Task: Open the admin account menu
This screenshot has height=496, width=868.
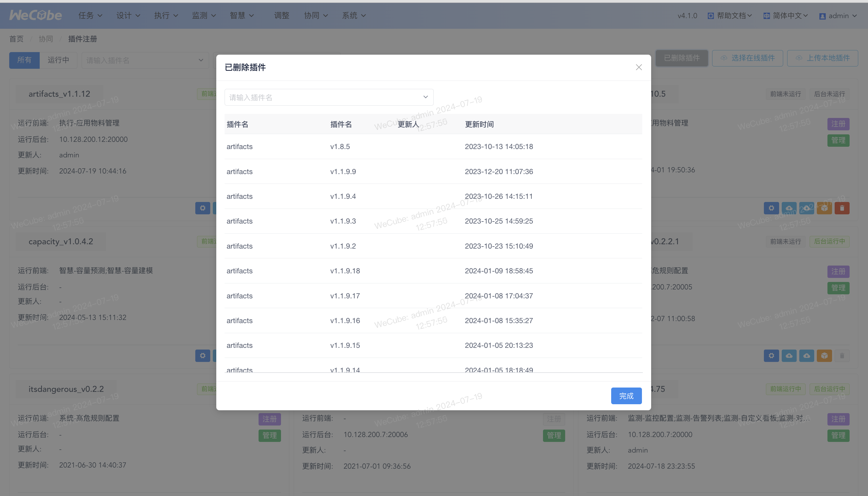Action: tap(838, 16)
